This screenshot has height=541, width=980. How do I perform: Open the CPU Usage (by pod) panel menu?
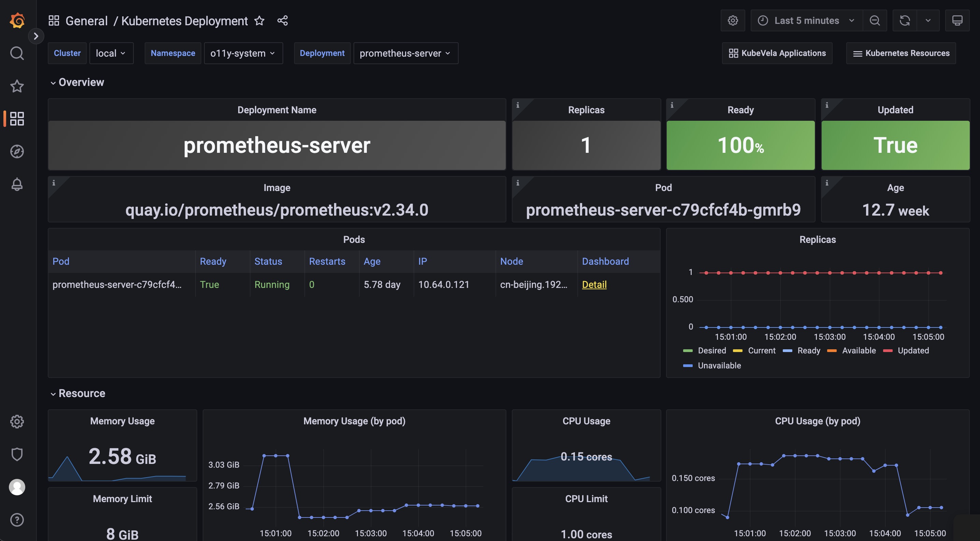[818, 421]
